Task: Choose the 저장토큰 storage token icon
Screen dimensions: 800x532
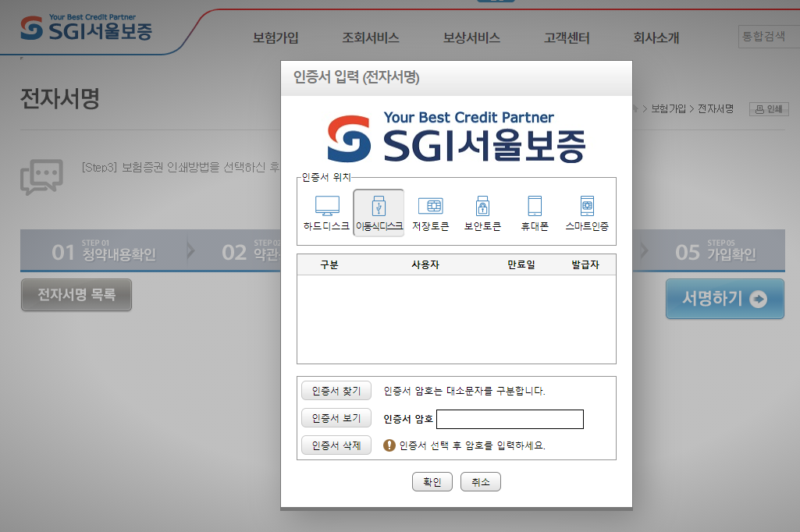Action: [x=431, y=213]
